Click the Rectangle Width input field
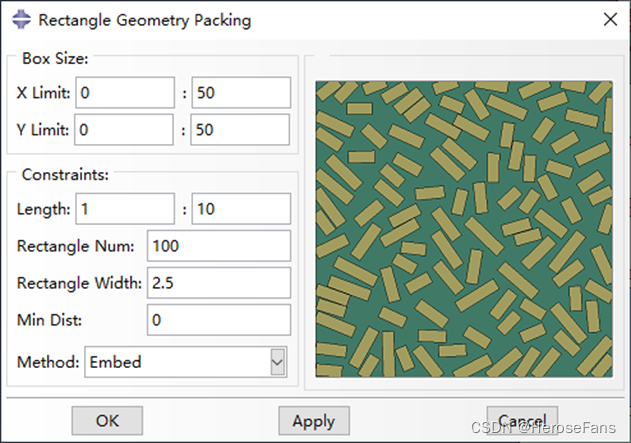Screen dimensions: 631x443 pos(218,283)
